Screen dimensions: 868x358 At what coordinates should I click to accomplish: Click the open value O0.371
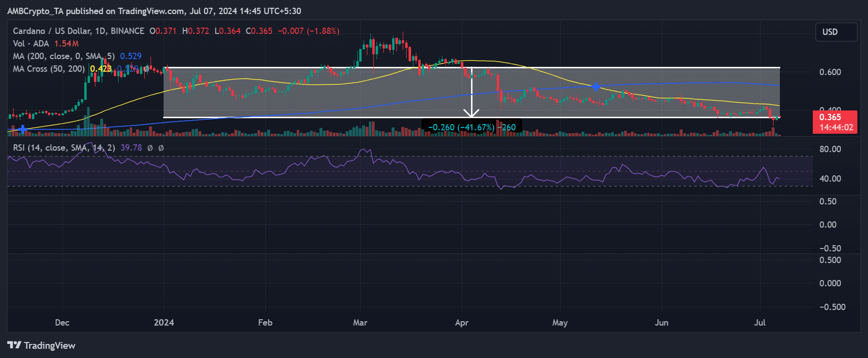point(163,31)
